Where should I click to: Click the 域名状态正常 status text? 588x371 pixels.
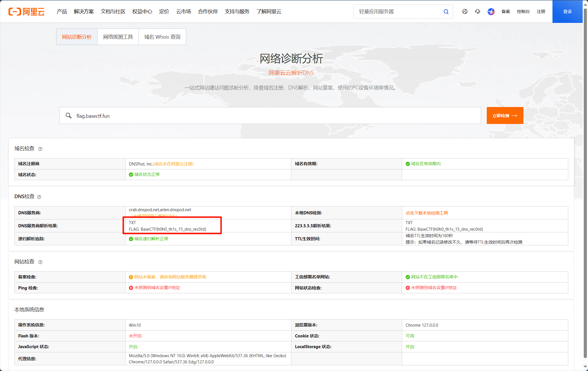pos(147,174)
